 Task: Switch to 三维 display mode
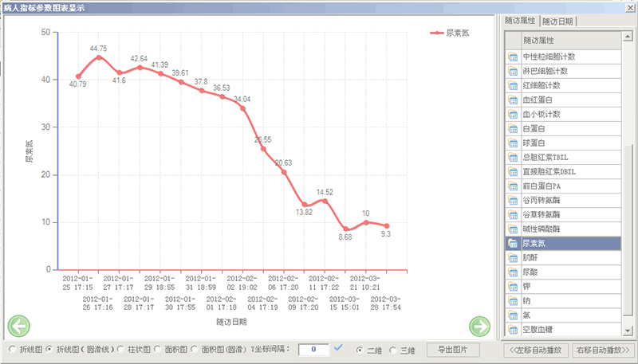click(394, 350)
